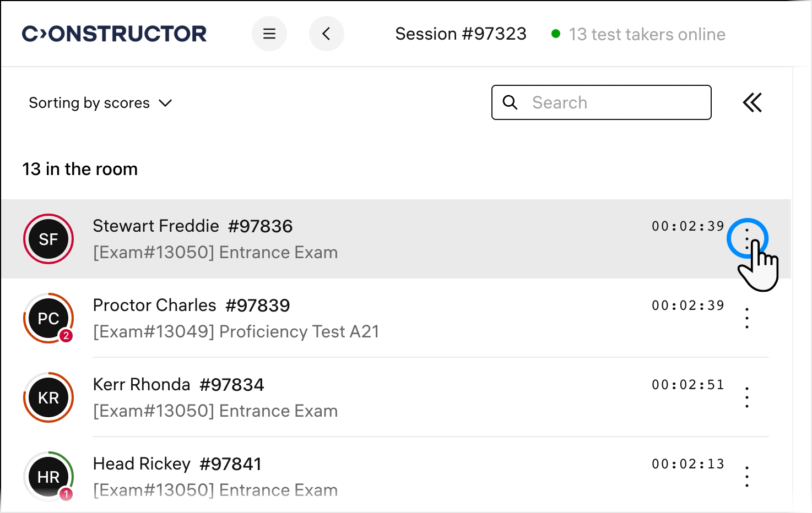
Task: Click the search magnifier icon
Action: [510, 103]
